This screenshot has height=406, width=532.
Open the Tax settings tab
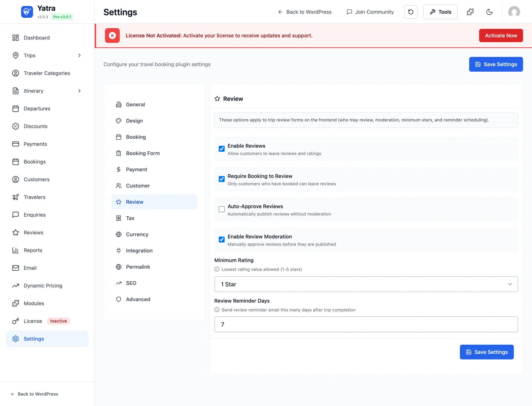pyautogui.click(x=154, y=218)
